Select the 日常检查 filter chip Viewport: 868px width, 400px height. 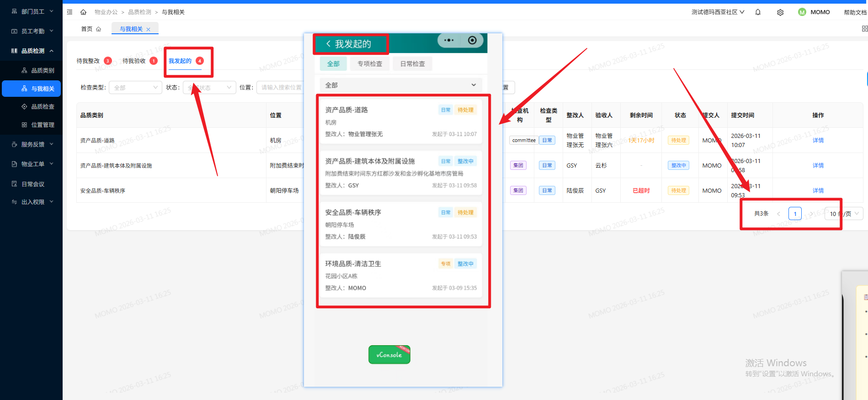[x=412, y=64]
